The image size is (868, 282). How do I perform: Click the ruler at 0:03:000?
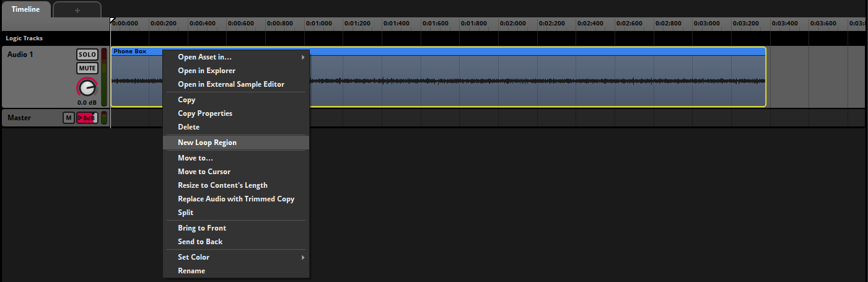[x=707, y=24]
